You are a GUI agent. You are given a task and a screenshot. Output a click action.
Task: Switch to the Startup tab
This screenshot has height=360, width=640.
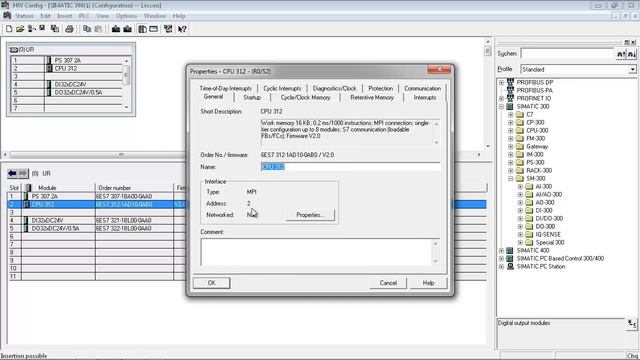tap(252, 98)
